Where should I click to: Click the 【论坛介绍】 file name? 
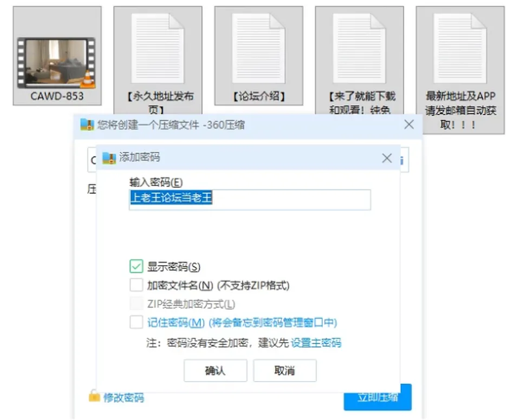[259, 96]
